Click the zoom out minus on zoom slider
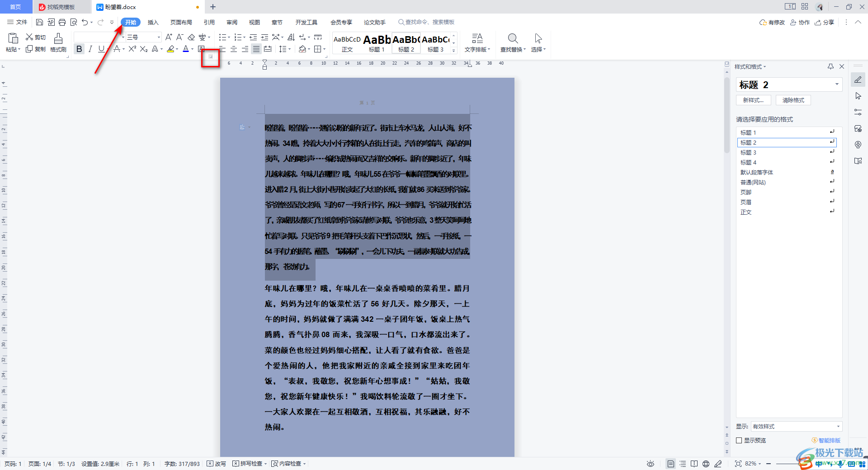The width and height of the screenshot is (868, 470). click(768, 464)
